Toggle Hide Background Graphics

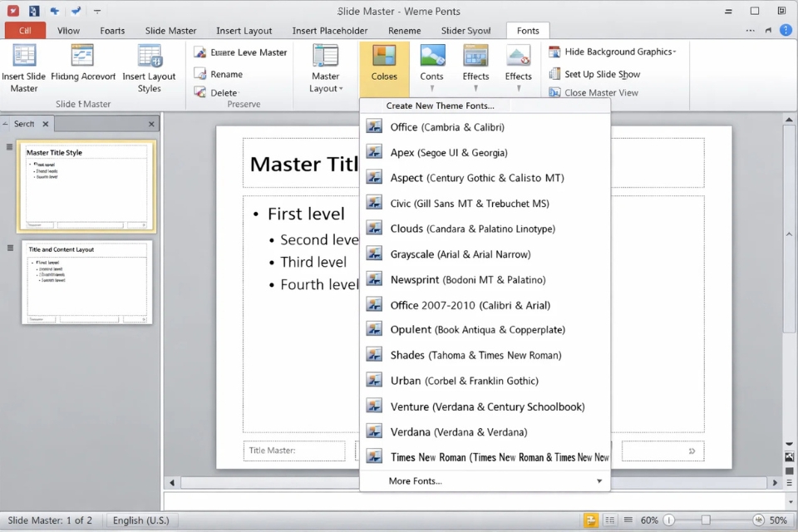tap(614, 52)
